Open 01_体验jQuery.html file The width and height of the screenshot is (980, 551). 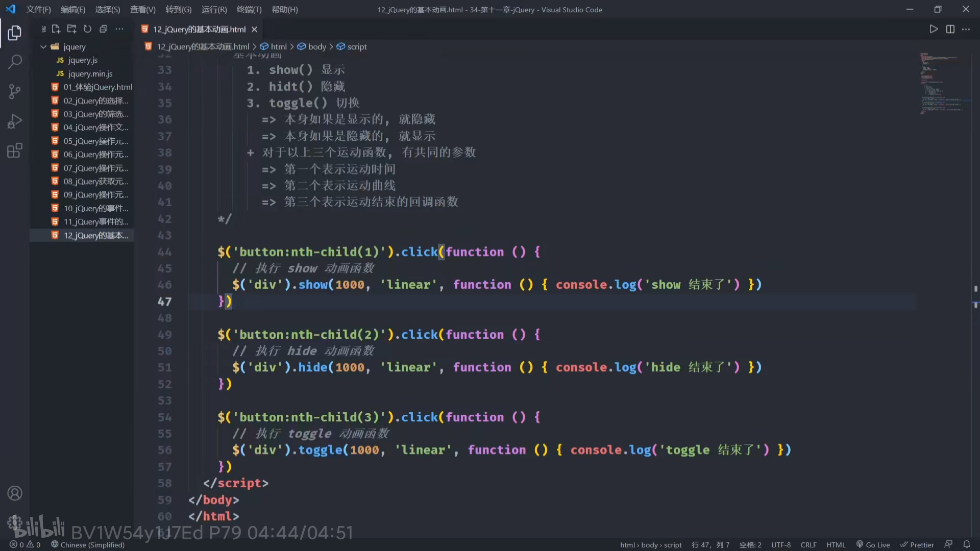[97, 87]
